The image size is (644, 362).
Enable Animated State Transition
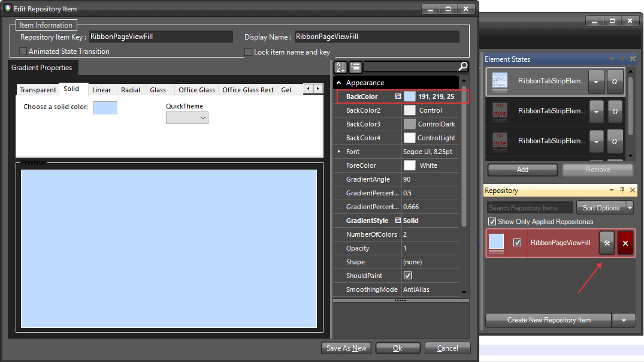click(x=22, y=52)
